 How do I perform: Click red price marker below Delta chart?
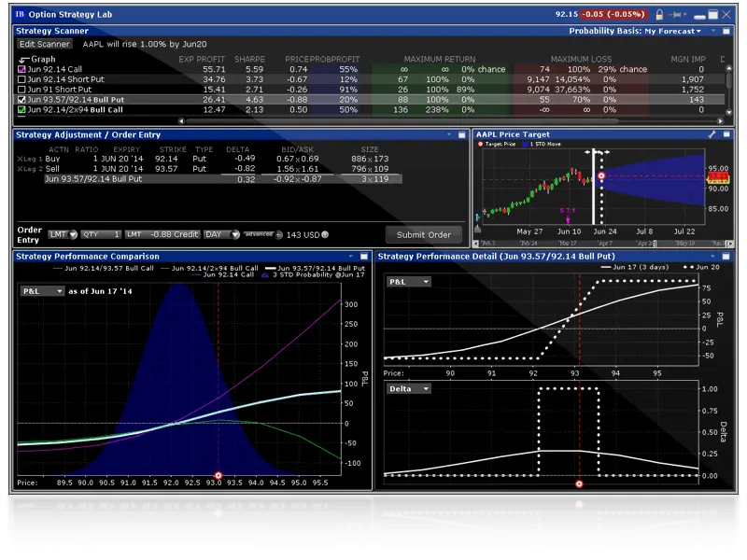(x=579, y=484)
